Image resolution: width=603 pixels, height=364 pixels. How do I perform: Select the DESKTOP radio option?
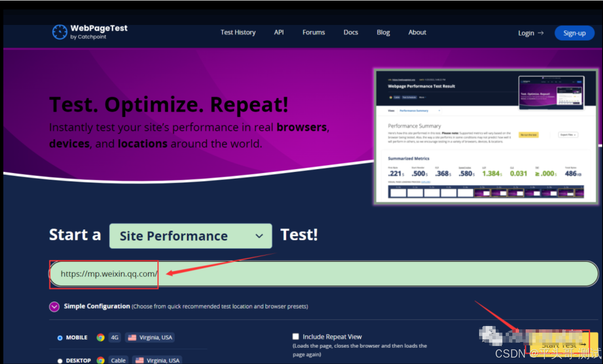pos(60,361)
